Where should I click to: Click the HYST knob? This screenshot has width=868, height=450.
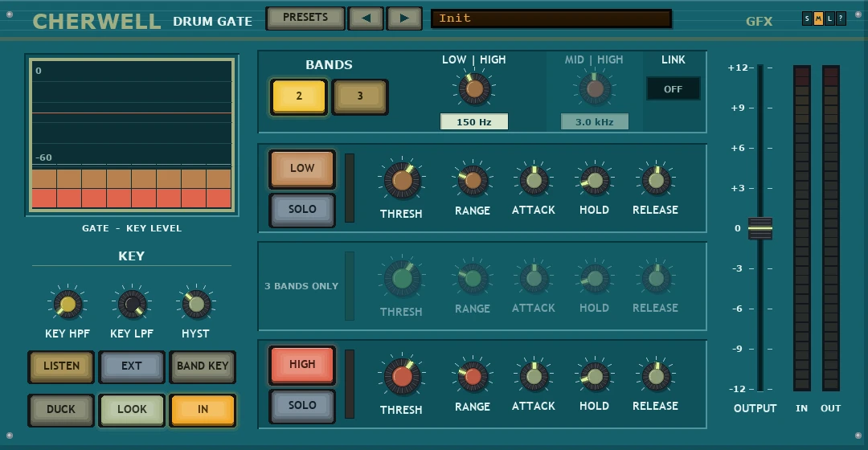pos(197,304)
